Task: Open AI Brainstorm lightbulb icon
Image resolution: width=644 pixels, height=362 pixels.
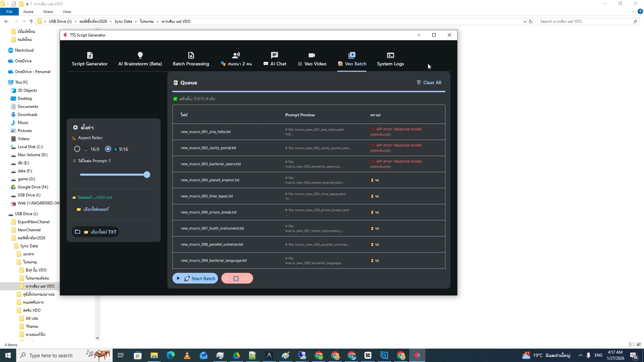Action: (140, 55)
